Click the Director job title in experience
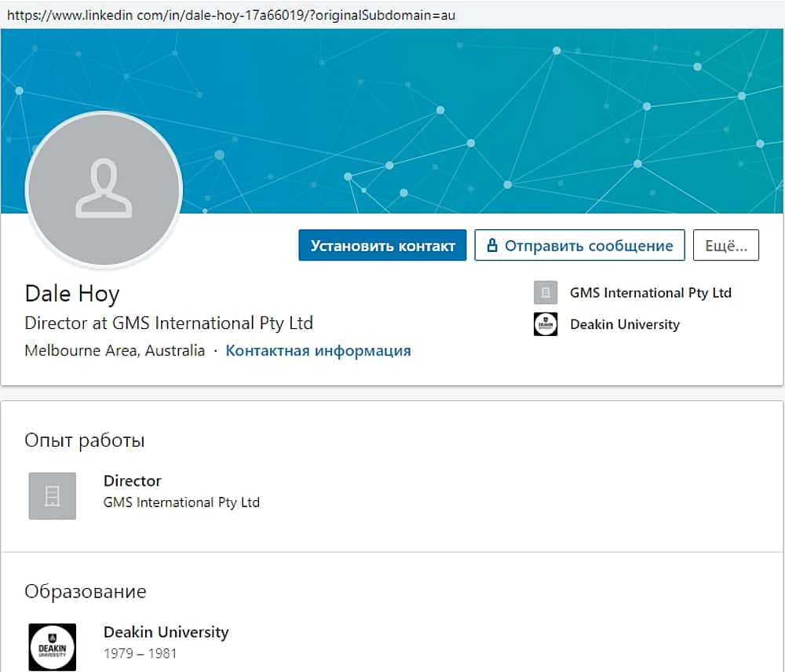Image resolution: width=785 pixels, height=672 pixels. tap(132, 480)
